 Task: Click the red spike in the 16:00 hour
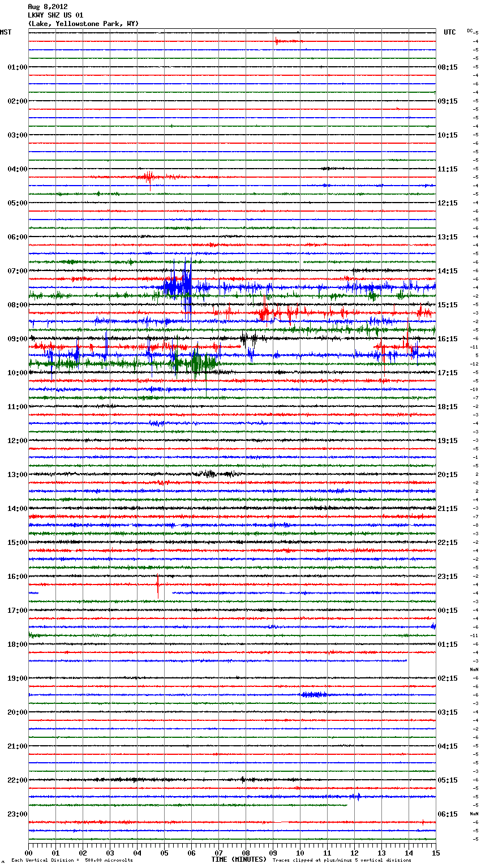(x=158, y=583)
